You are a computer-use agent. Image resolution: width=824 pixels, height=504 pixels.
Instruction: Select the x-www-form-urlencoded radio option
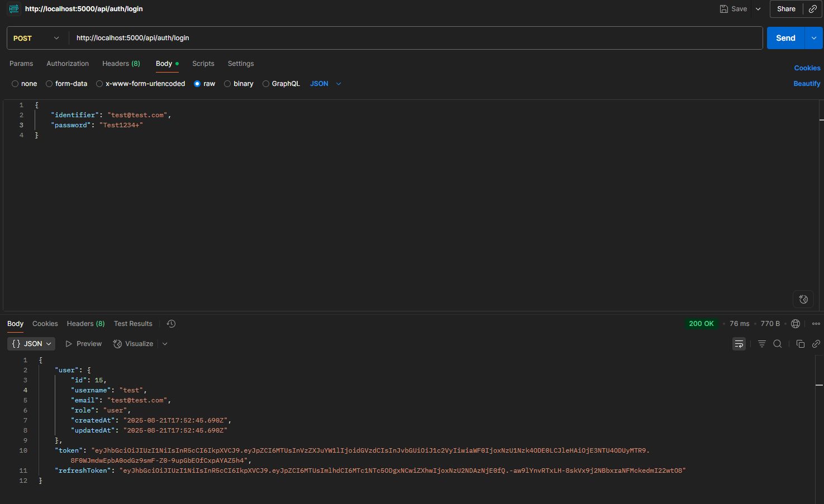140,84
